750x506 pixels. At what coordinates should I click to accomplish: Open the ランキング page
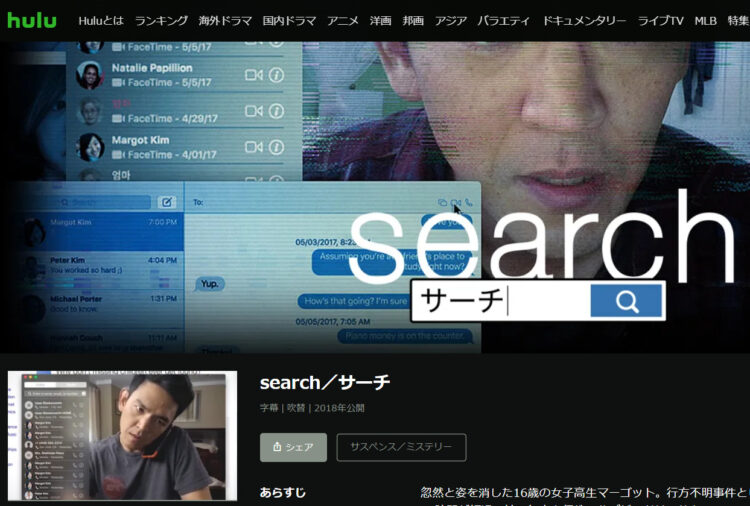coord(161,21)
